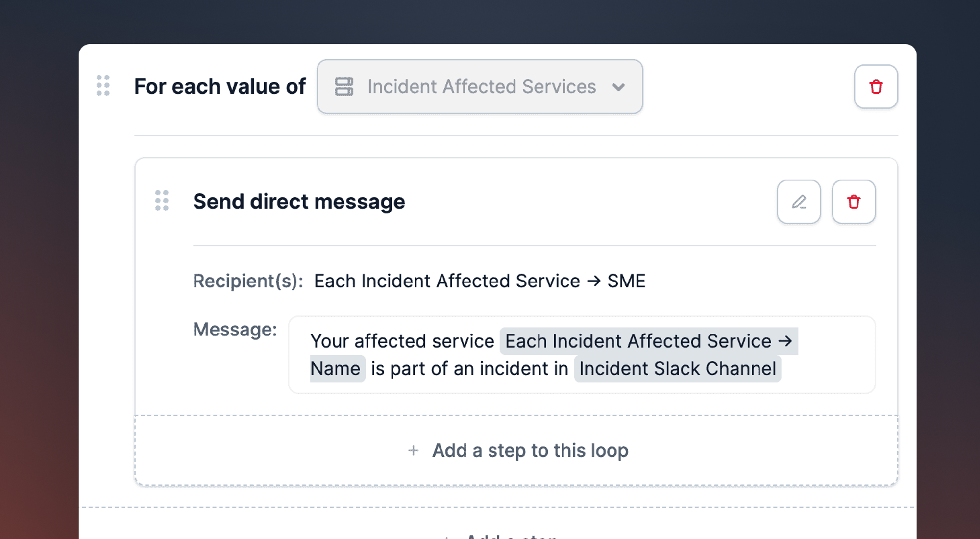The image size is (980, 539).
Task: Select the Incident Slack Channel variable chip
Action: click(677, 369)
